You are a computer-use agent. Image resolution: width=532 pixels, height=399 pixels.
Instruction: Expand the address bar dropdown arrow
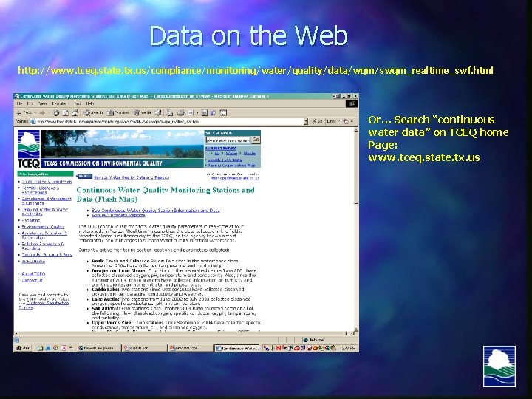tap(306, 121)
